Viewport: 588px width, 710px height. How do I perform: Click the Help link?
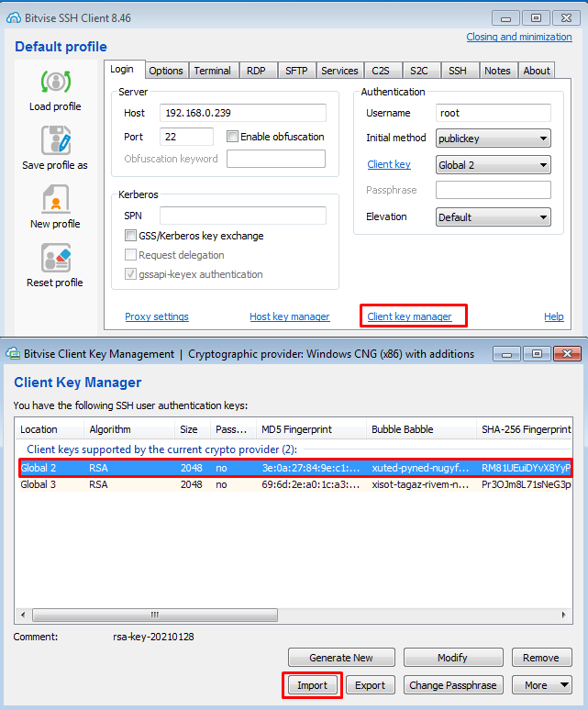pos(553,316)
